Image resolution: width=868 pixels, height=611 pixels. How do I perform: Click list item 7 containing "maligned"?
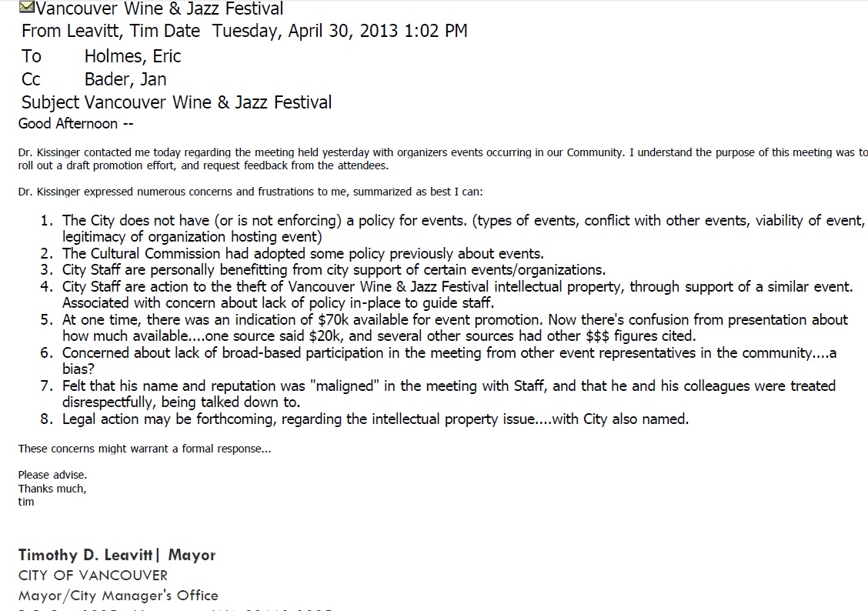(438, 394)
